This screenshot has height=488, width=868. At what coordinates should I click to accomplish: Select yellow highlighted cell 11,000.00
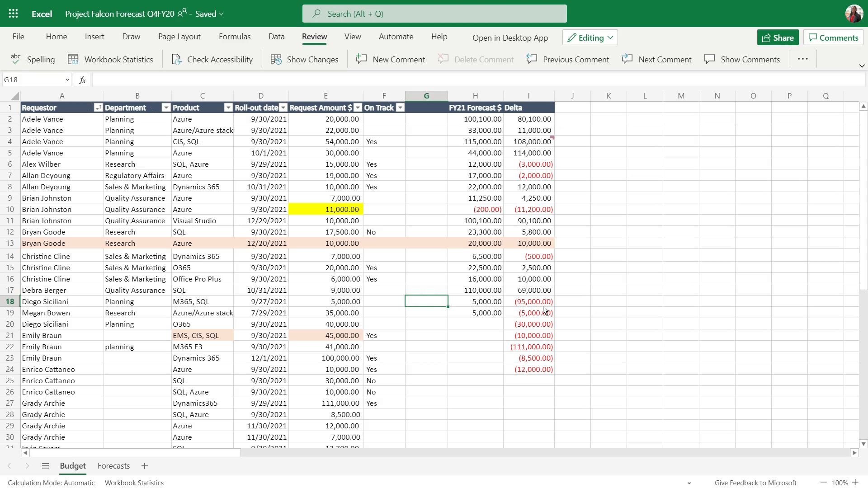pos(325,209)
